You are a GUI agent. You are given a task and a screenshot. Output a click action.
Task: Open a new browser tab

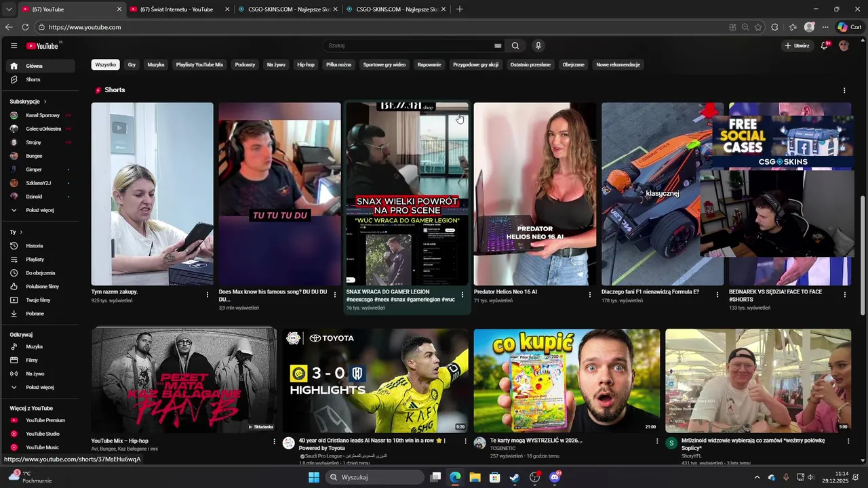(460, 9)
